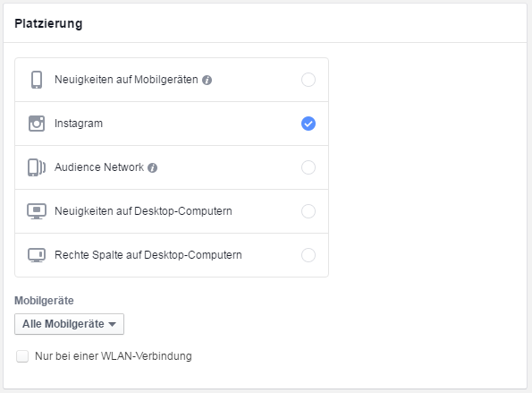
Task: Open info tooltip next to Neuigkeiten auf Mobilgeräten
Action: click(x=207, y=81)
